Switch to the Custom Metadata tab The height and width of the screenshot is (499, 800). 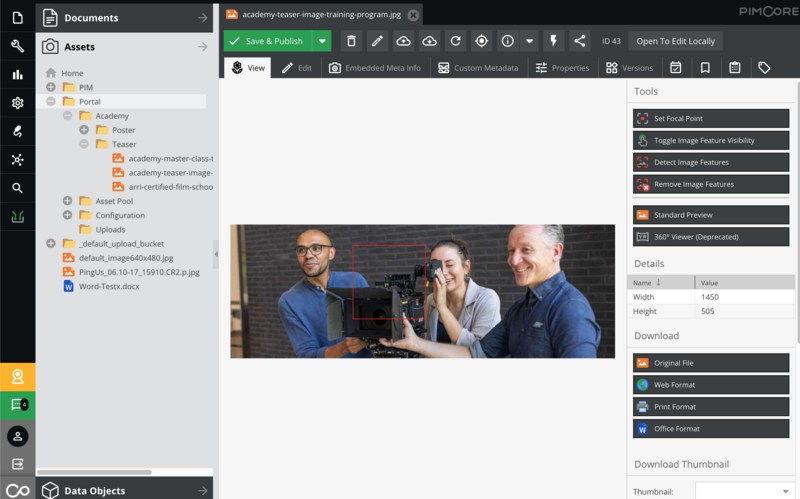(x=477, y=68)
